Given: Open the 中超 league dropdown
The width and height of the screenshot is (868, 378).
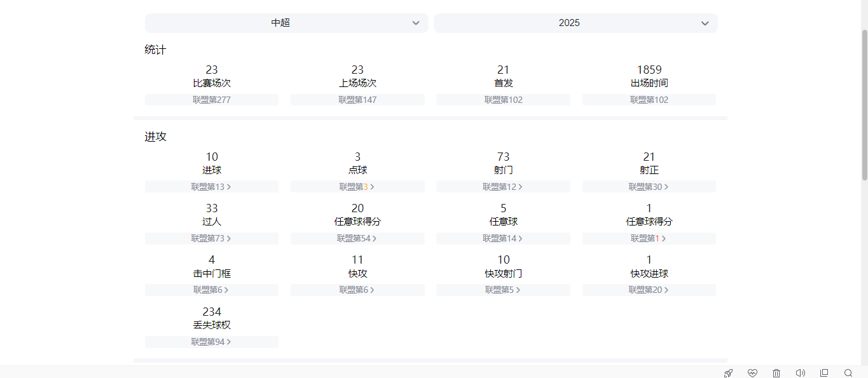Looking at the screenshot, I should 286,23.
